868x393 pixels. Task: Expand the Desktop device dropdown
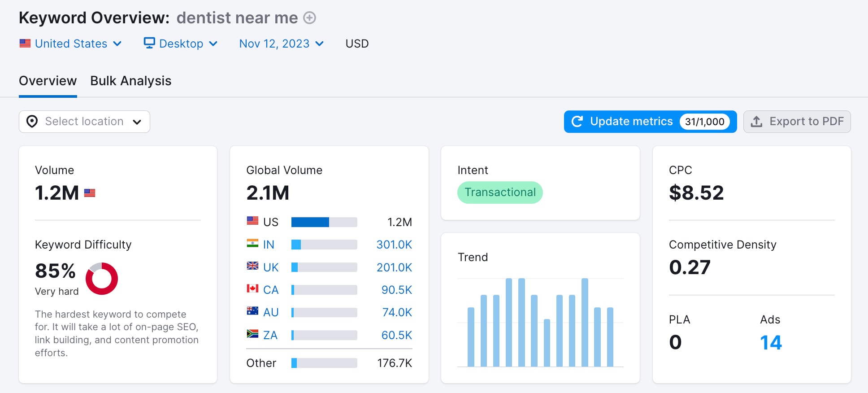(x=181, y=44)
